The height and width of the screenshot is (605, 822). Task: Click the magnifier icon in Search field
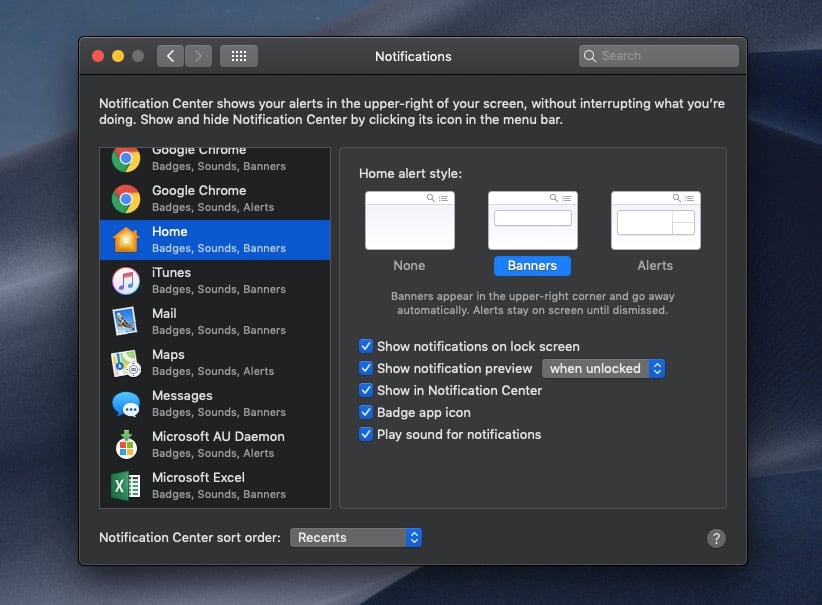click(x=590, y=56)
